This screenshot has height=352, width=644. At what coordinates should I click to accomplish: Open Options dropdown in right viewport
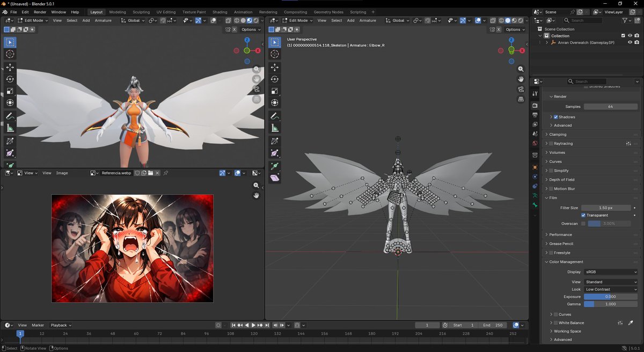[x=515, y=30]
